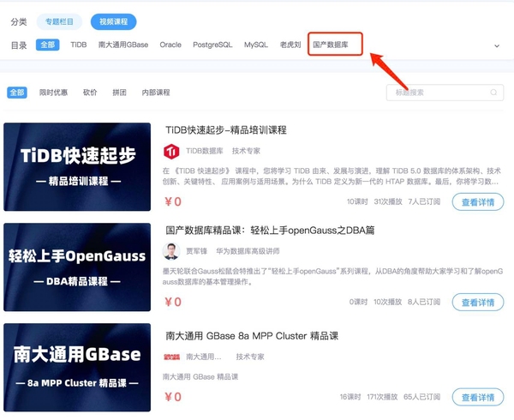
Task: Click the TiDB course description paragraph
Action: coord(332,176)
